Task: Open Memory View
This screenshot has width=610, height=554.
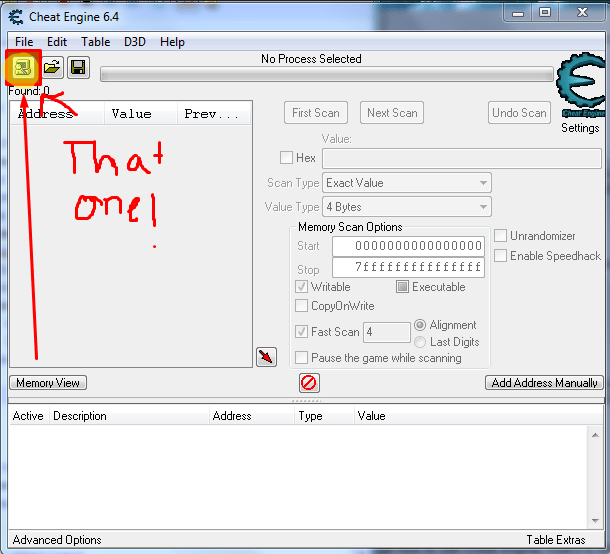Action: click(48, 383)
